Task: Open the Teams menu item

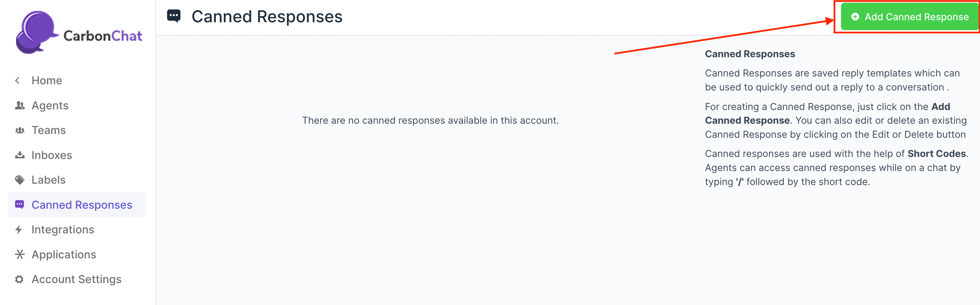Action: 49,131
